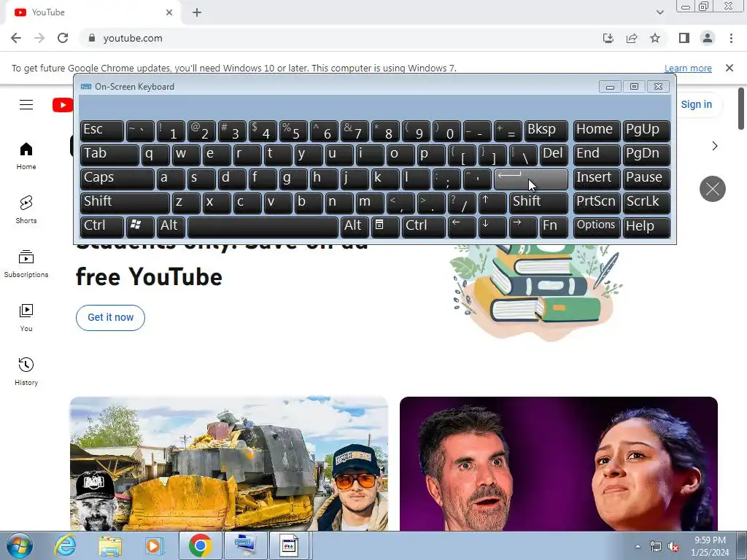Open the YouTube hamburger guide menu
This screenshot has width=747, height=560.
click(26, 104)
